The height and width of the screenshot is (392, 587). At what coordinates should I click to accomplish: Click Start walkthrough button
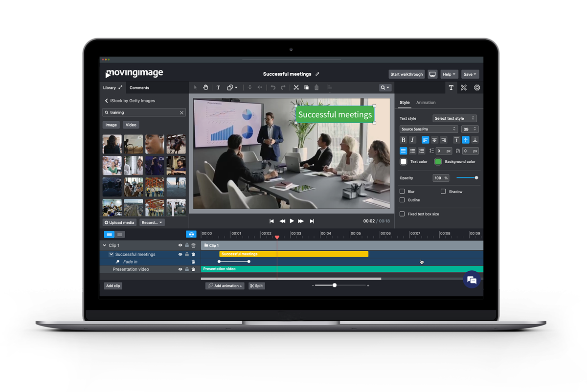tap(406, 74)
